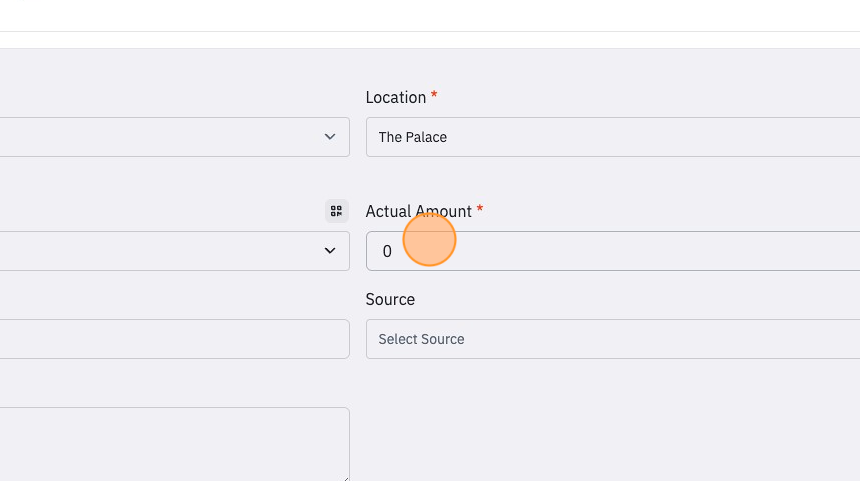Click the body of the select box beside Location

(x=174, y=137)
